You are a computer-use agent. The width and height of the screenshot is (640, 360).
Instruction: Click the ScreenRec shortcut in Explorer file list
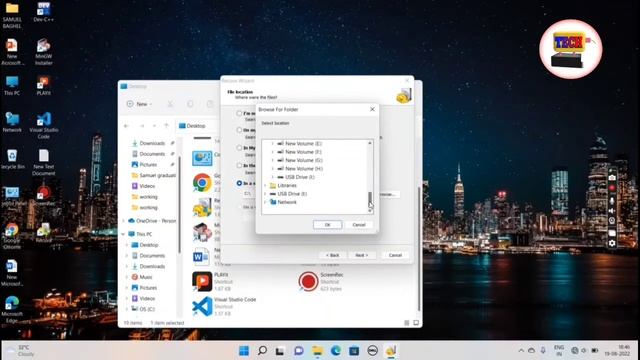tap(308, 281)
